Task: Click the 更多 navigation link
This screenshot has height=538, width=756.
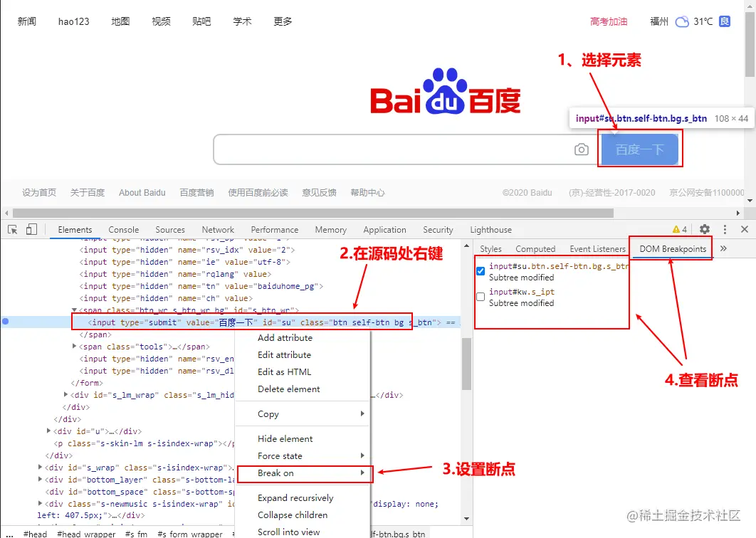Action: [x=283, y=21]
